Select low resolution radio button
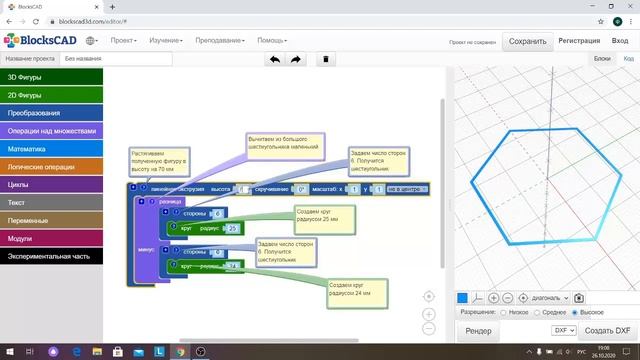This screenshot has width=640, height=360. tap(503, 313)
